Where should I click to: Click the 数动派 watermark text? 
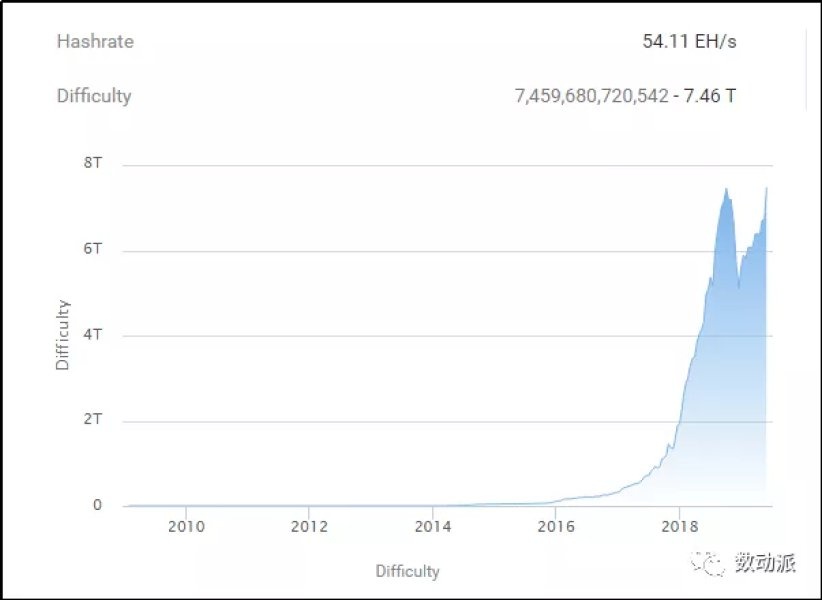coord(764,565)
